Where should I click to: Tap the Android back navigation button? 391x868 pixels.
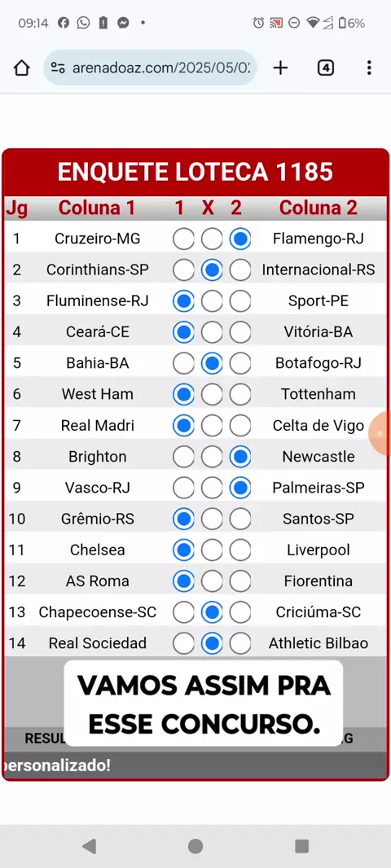(89, 846)
